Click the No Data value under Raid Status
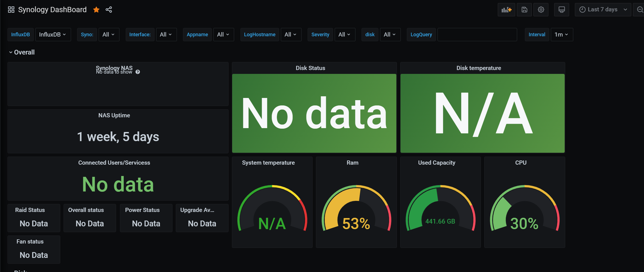This screenshot has width=644, height=272. point(34,224)
